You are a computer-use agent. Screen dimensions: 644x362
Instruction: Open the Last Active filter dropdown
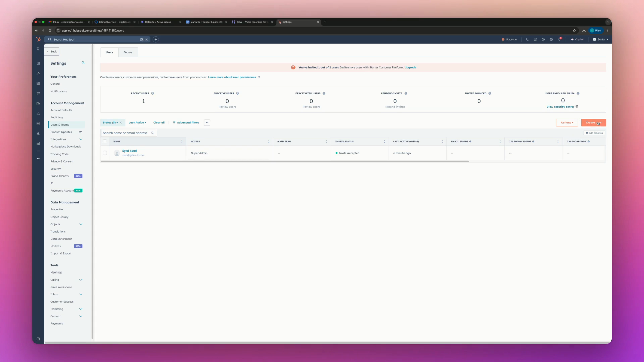(137, 123)
